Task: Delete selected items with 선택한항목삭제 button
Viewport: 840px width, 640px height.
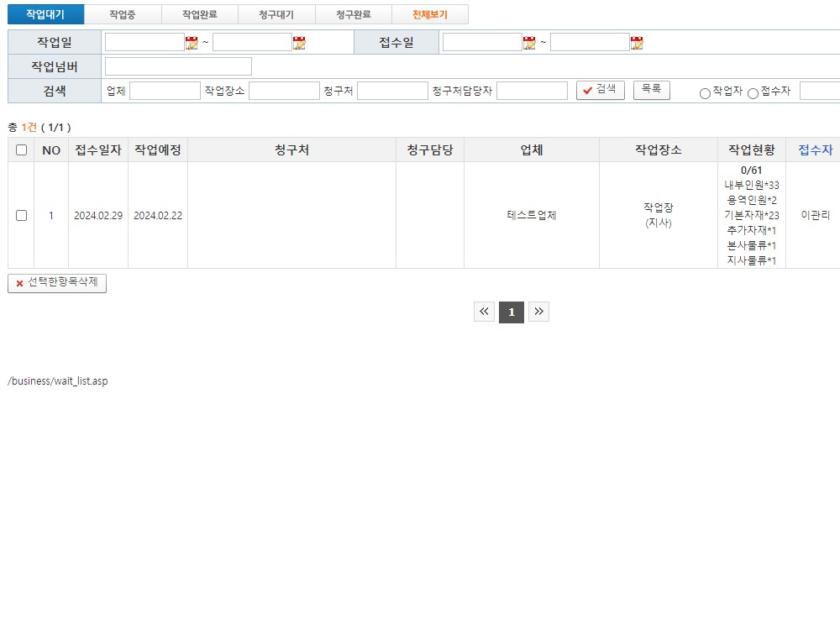Action: point(57,283)
